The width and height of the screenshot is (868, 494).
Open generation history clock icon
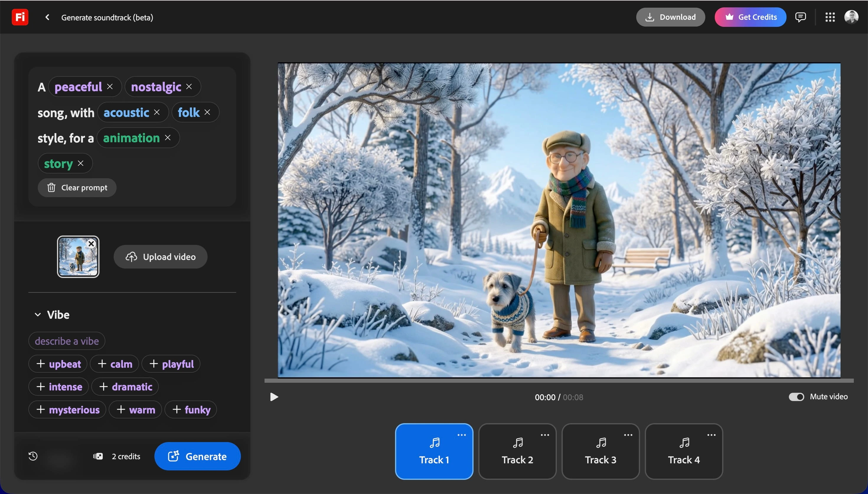point(33,456)
